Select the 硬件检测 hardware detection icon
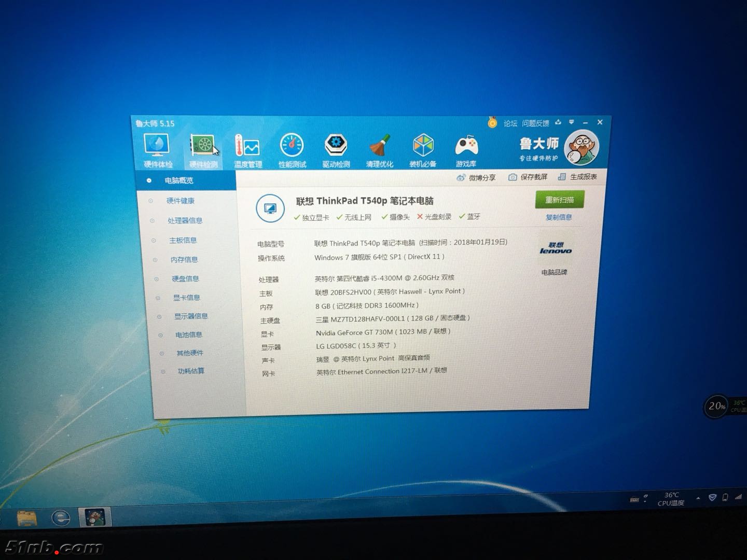Screen dimensions: 747x560 [203, 150]
